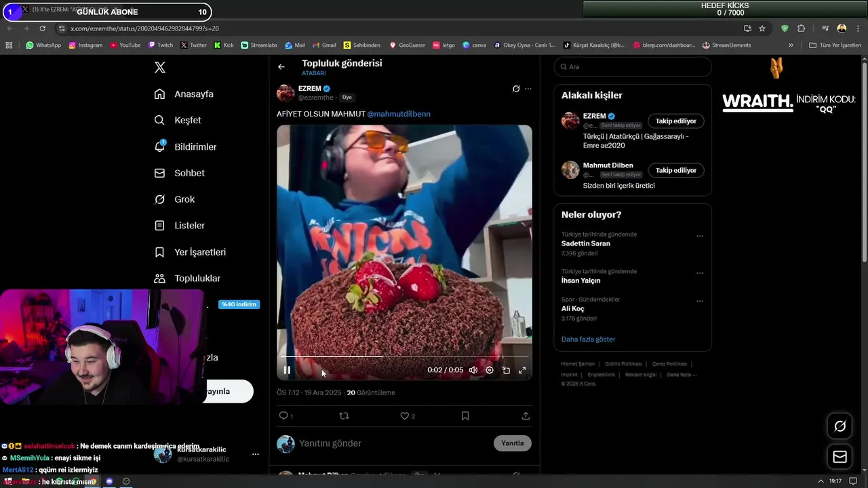
Task: Open Sohbet messages
Action: coord(179,173)
